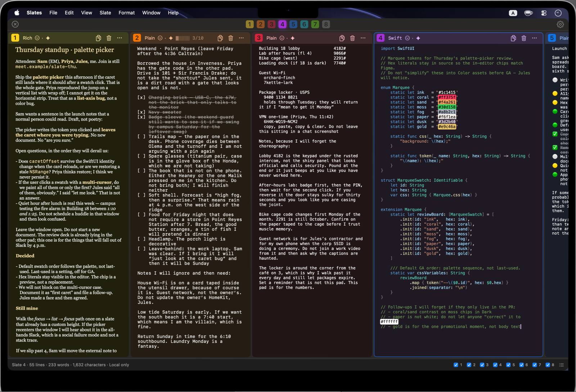Click the sparkle icon in slate 4 header
The image size is (576, 392).
pos(418,38)
